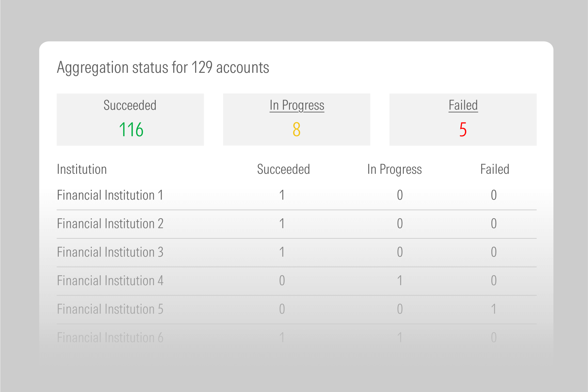Click the green 116 succeeded count
Screen dimensions: 588x392
click(x=131, y=129)
